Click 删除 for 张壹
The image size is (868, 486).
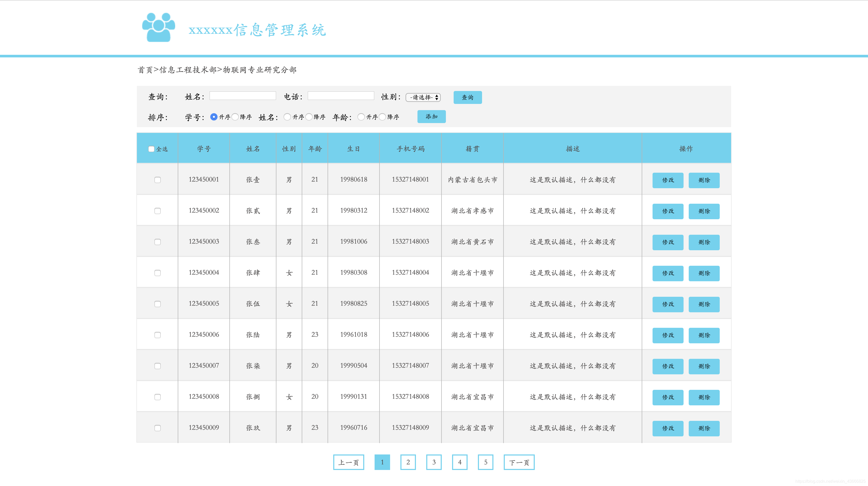(704, 180)
